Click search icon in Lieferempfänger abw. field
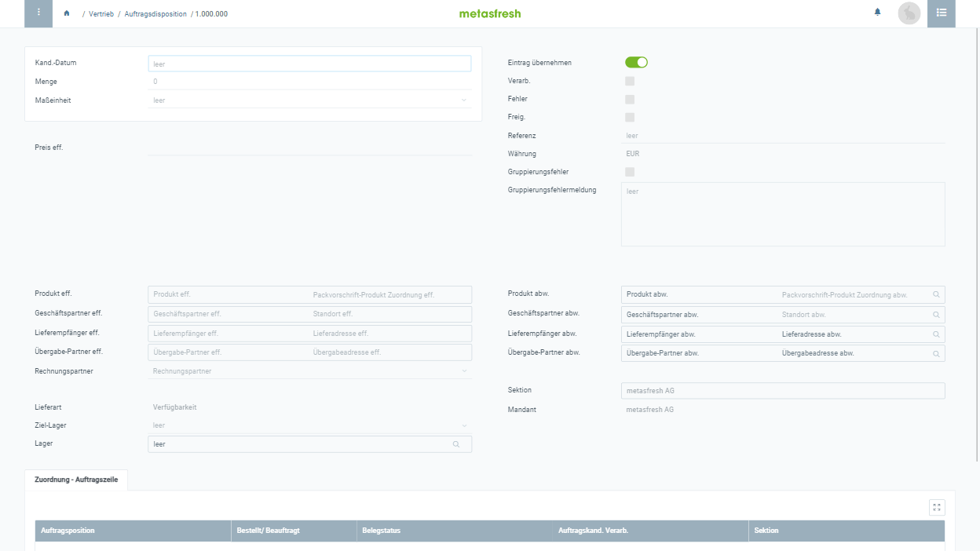Viewport: 980px width, 551px height. coord(936,334)
